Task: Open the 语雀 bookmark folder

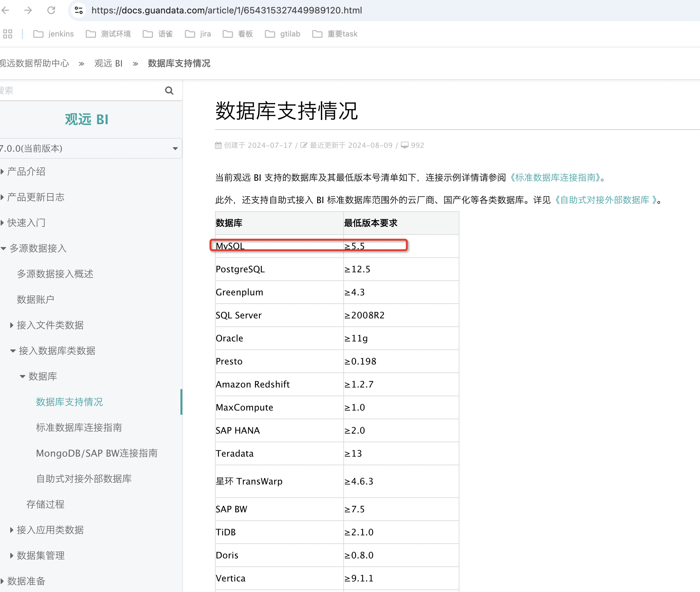Action: [158, 34]
